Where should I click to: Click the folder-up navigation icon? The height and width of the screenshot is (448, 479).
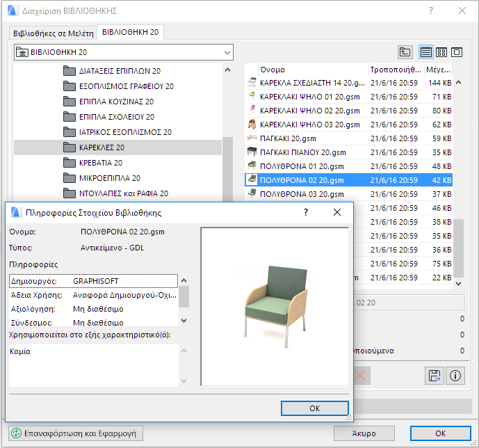click(x=405, y=52)
